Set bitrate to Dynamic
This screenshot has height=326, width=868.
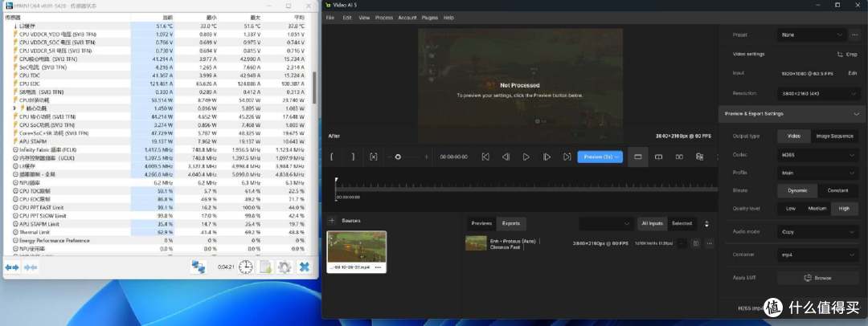797,190
